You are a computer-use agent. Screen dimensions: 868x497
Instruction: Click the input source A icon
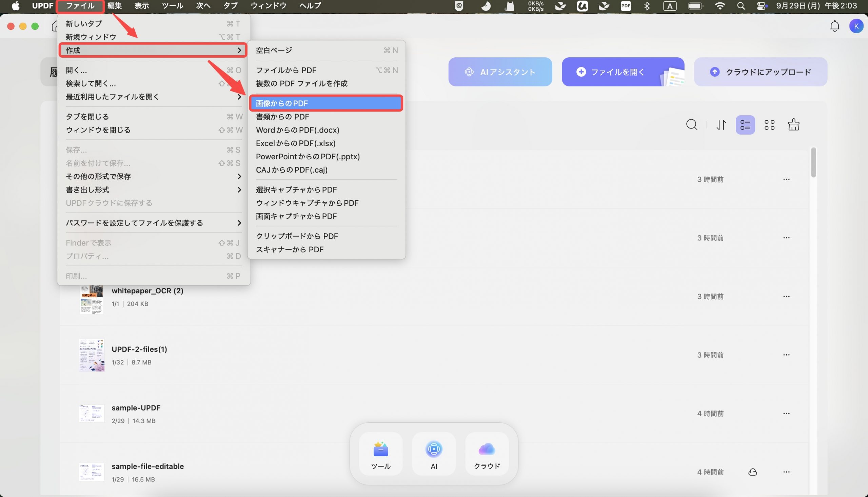(x=670, y=6)
